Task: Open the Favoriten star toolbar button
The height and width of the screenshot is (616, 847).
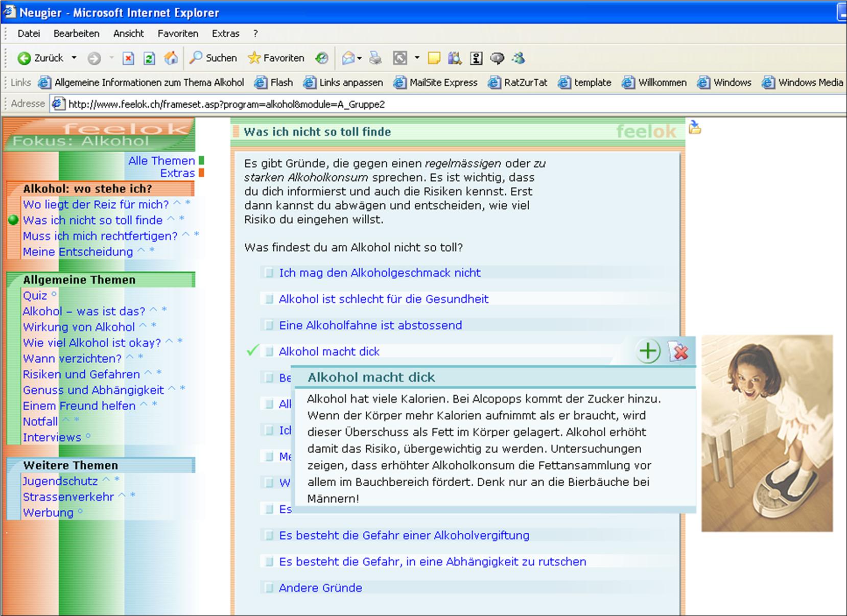Action: 276,58
